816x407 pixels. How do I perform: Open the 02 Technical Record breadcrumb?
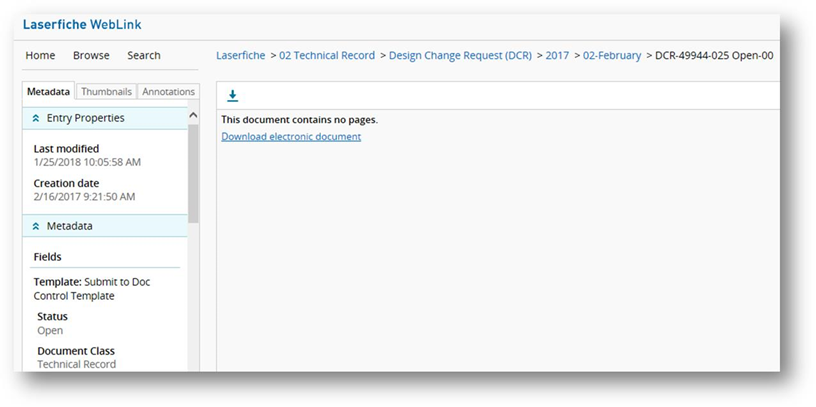[327, 55]
